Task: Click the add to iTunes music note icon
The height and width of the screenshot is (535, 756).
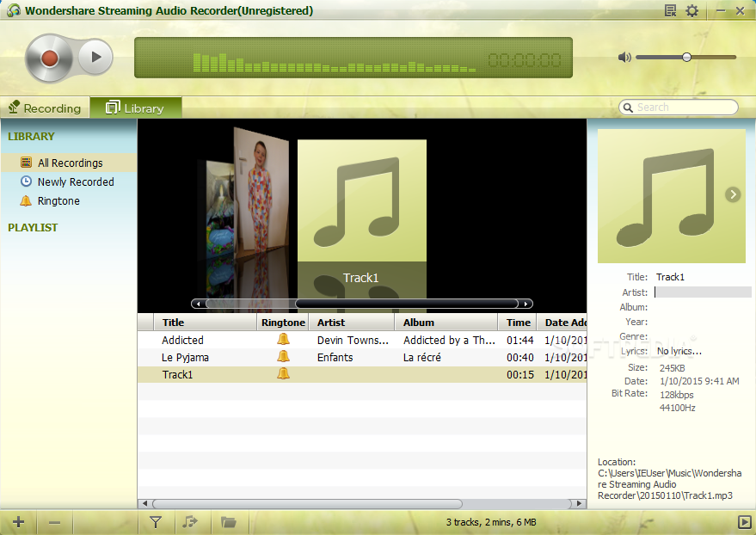Action: click(190, 522)
